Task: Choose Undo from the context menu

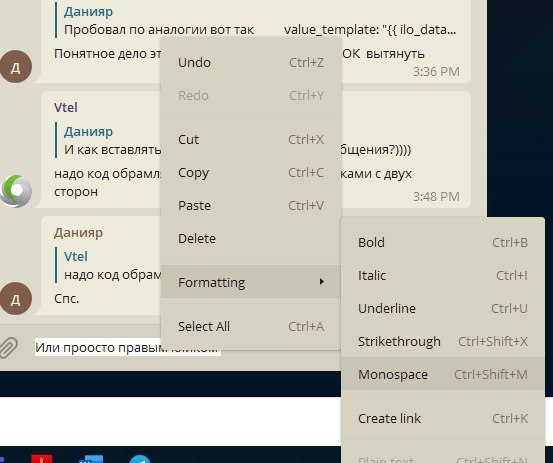Action: pyautogui.click(x=251, y=62)
